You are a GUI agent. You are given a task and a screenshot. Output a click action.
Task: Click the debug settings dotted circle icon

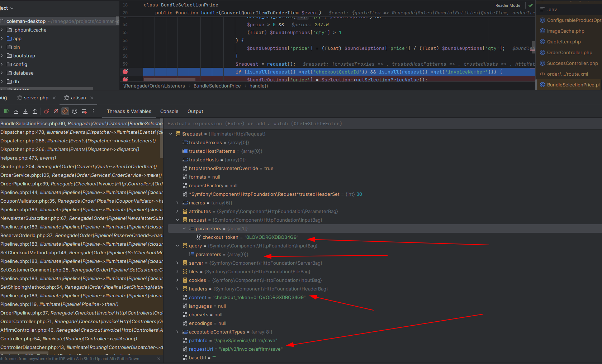tap(75, 112)
